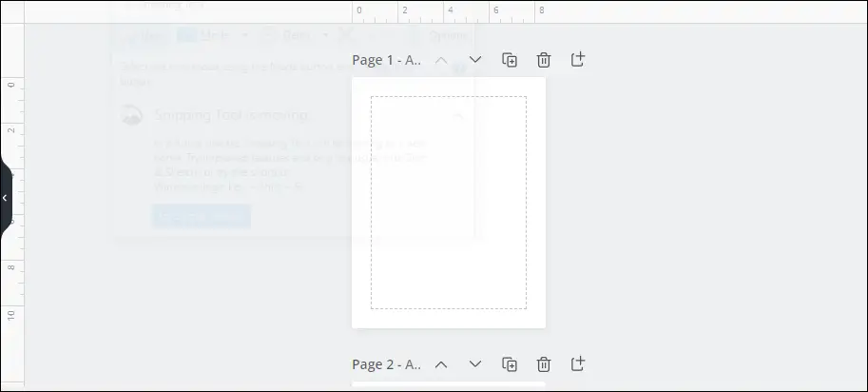This screenshot has height=392, width=868.
Task: Select the blank Page 1 canvas
Action: (x=449, y=203)
